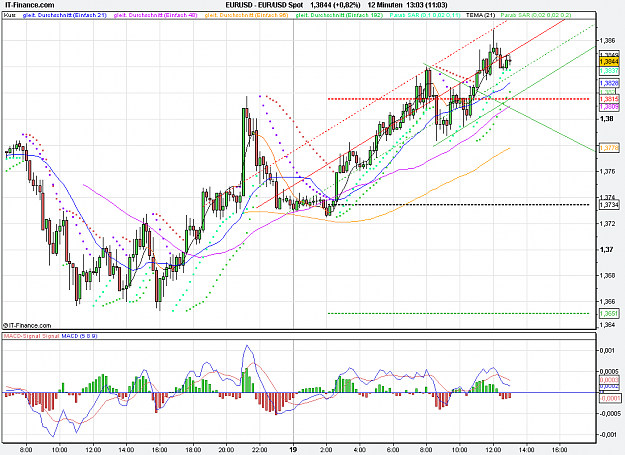Click the '1,364' price axis label
The image size is (625, 455).
click(607, 326)
